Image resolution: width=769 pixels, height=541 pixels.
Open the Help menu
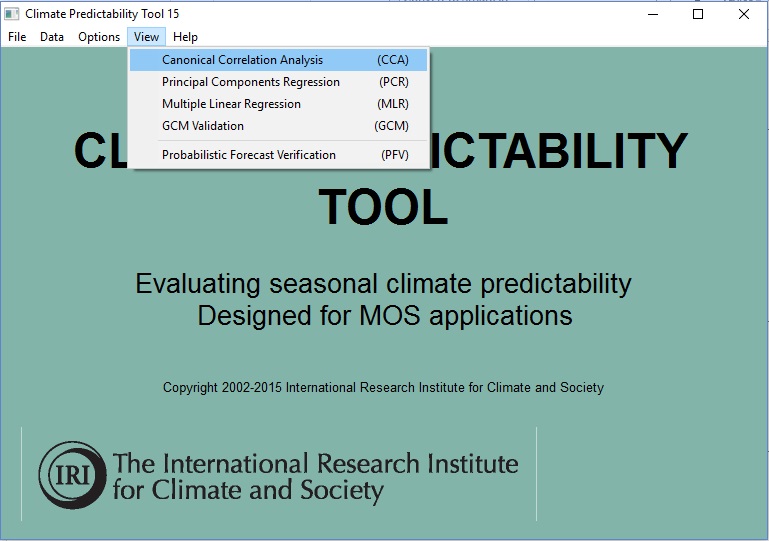[185, 37]
